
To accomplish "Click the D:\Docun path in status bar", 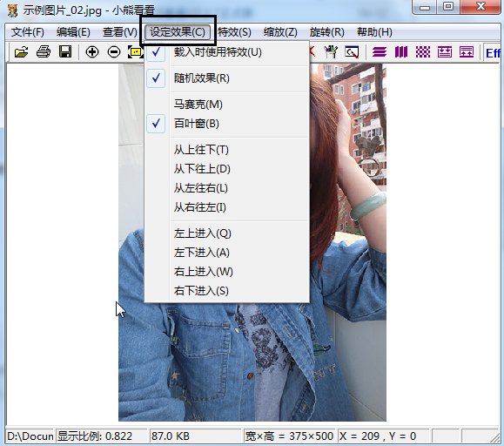I will pyautogui.click(x=30, y=436).
